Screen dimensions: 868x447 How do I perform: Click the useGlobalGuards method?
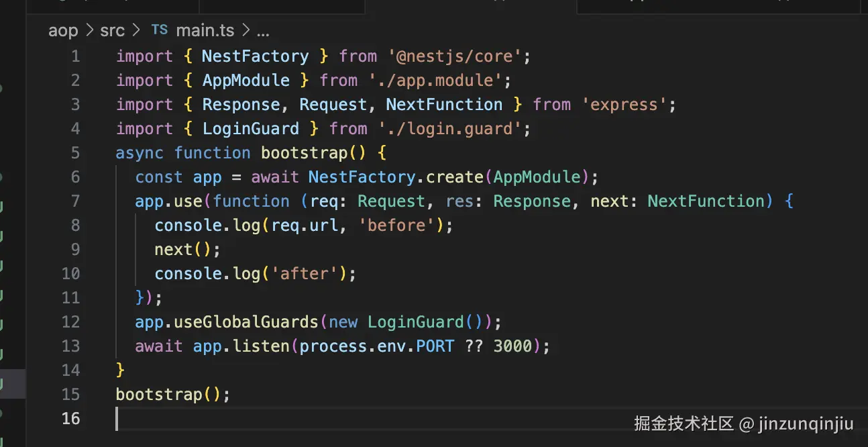(246, 322)
